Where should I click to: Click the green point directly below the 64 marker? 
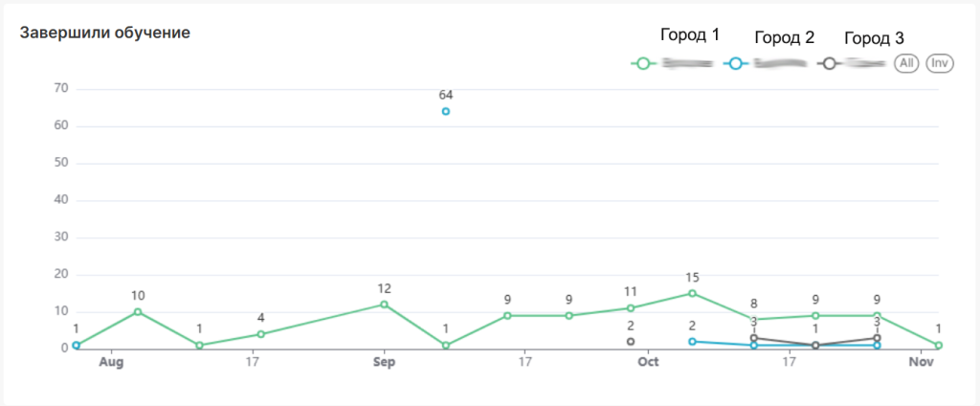[x=446, y=345]
